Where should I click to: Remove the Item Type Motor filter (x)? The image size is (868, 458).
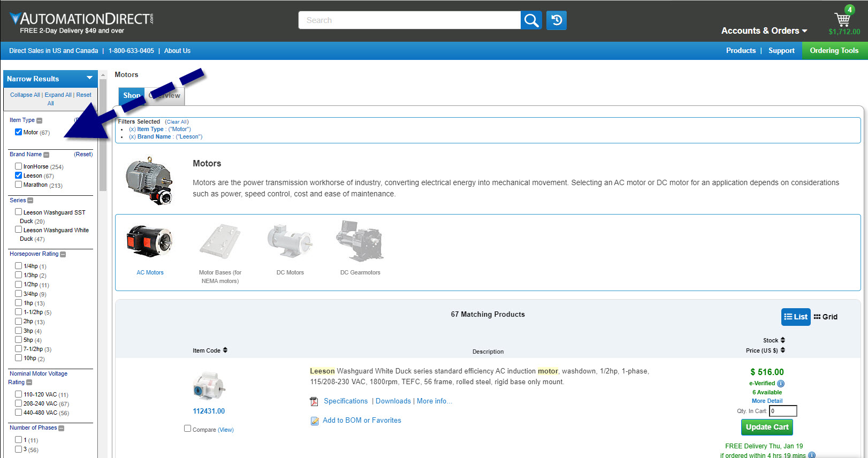(x=132, y=129)
